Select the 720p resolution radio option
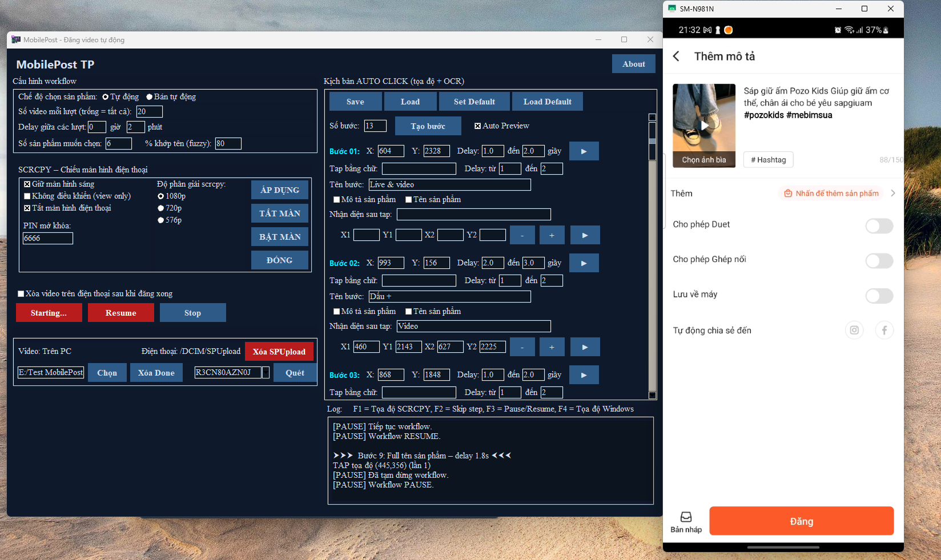 (x=161, y=208)
